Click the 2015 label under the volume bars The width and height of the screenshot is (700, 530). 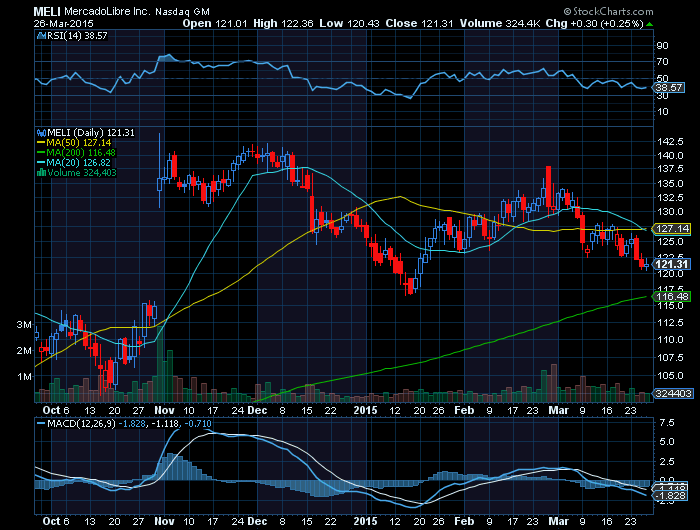(x=366, y=410)
